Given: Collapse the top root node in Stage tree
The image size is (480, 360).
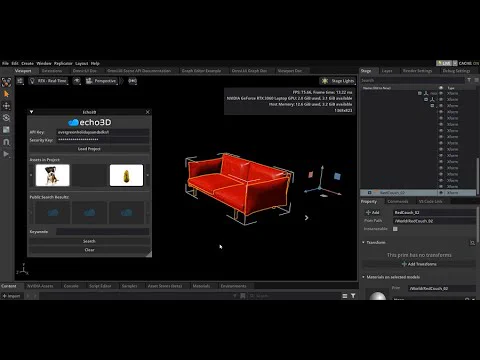Looking at the screenshot, I should point(420,93).
